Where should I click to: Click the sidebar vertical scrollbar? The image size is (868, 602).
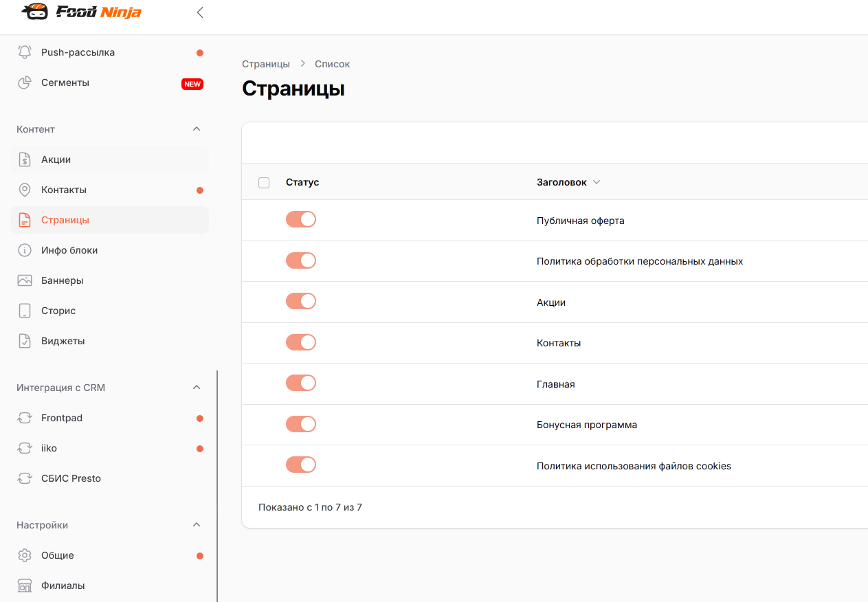click(217, 487)
